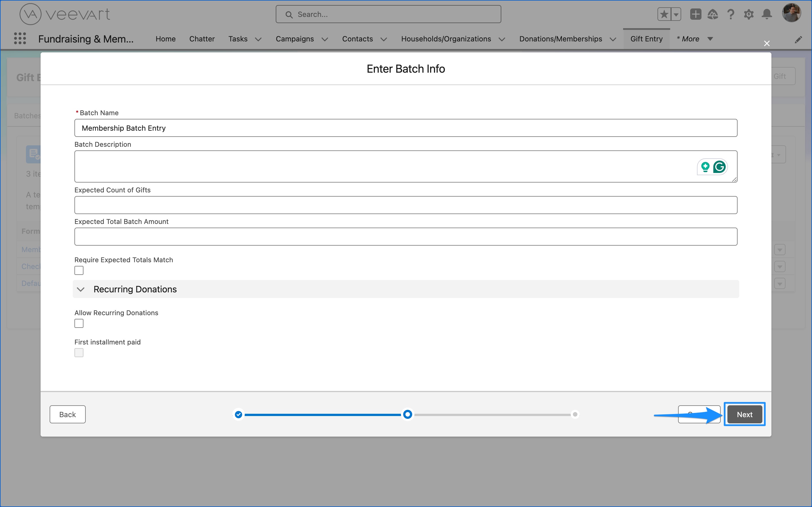Click the Next button
The height and width of the screenshot is (507, 812).
point(744,414)
